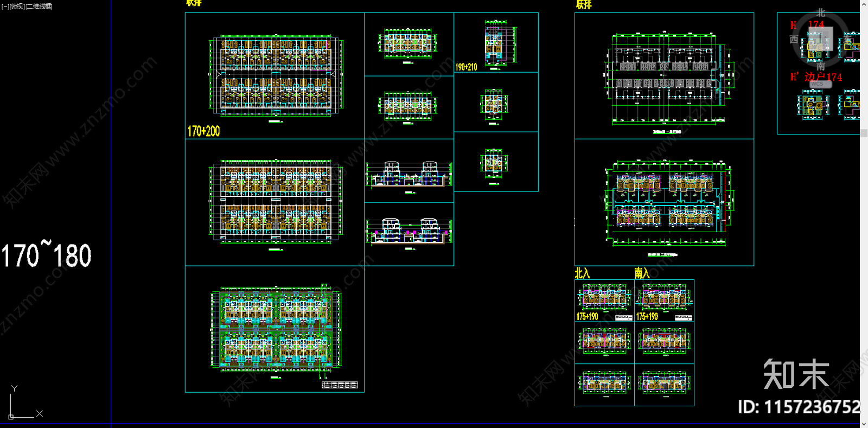Click 南 on the ViewCube compass
The width and height of the screenshot is (868, 428).
[820, 66]
